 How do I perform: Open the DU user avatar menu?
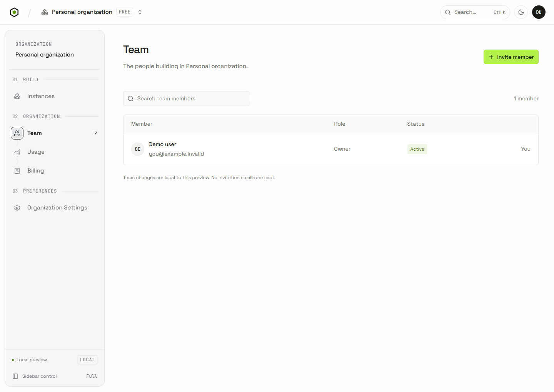[x=539, y=12]
